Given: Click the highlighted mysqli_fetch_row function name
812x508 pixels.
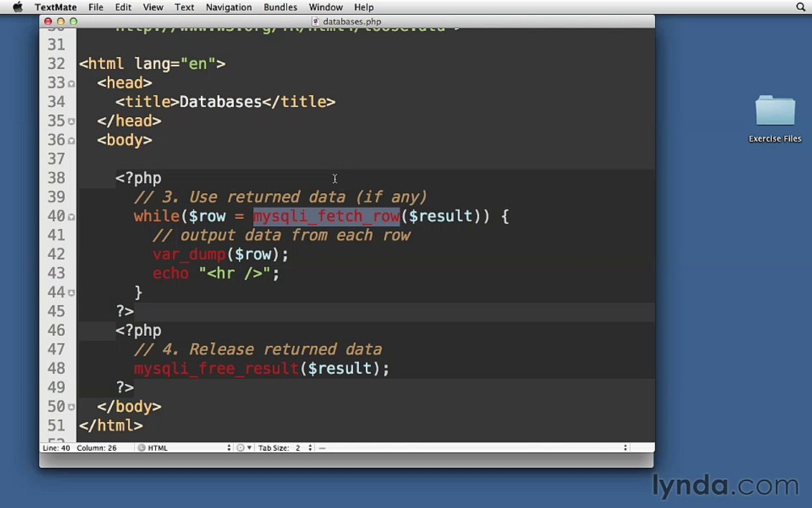Looking at the screenshot, I should pos(326,216).
